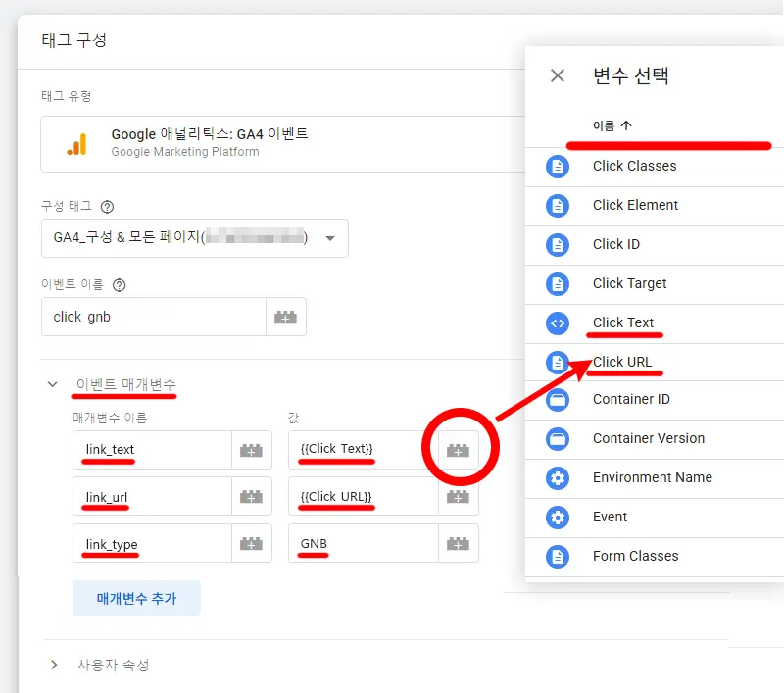Image resolution: width=784 pixels, height=693 pixels.
Task: Select the Click Element variable
Action: 655,206
